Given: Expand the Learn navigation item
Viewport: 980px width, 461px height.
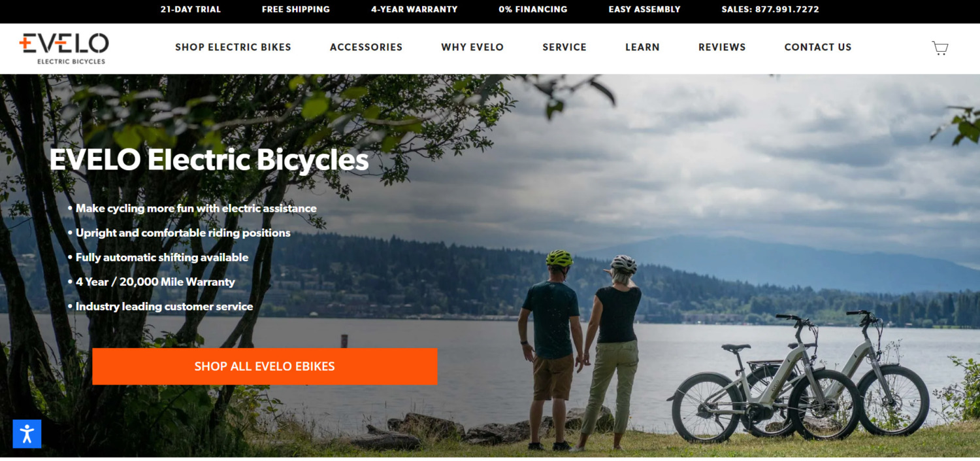Looking at the screenshot, I should [642, 47].
